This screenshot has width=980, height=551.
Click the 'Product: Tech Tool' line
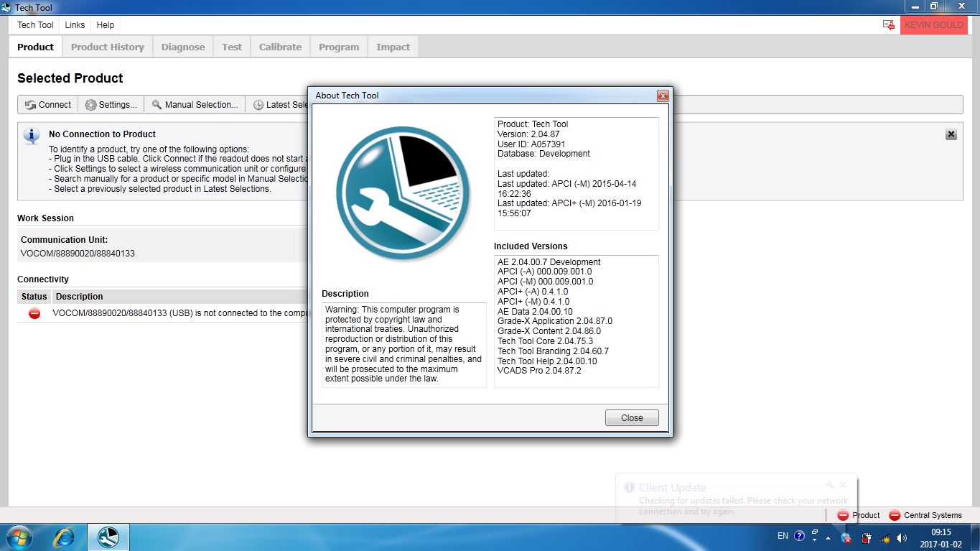pos(533,124)
